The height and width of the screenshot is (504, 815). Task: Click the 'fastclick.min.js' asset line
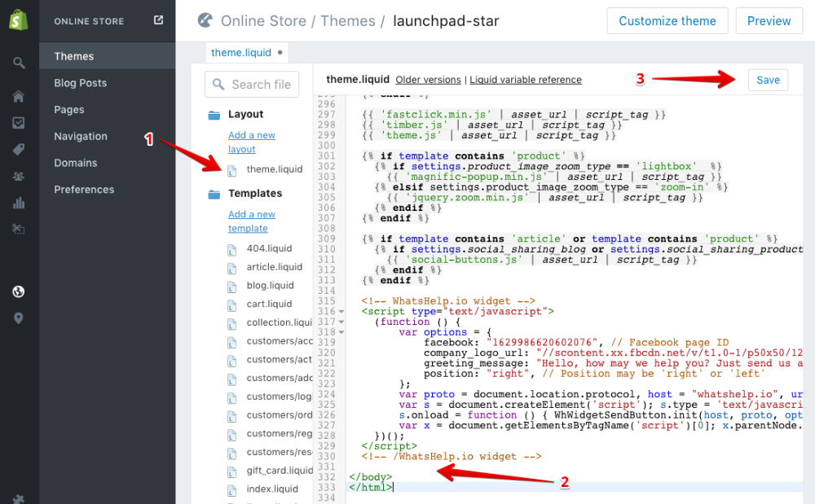coord(513,115)
